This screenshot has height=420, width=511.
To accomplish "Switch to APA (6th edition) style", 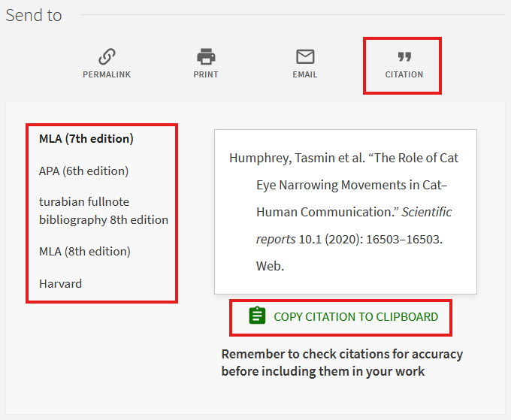I will click(x=83, y=171).
